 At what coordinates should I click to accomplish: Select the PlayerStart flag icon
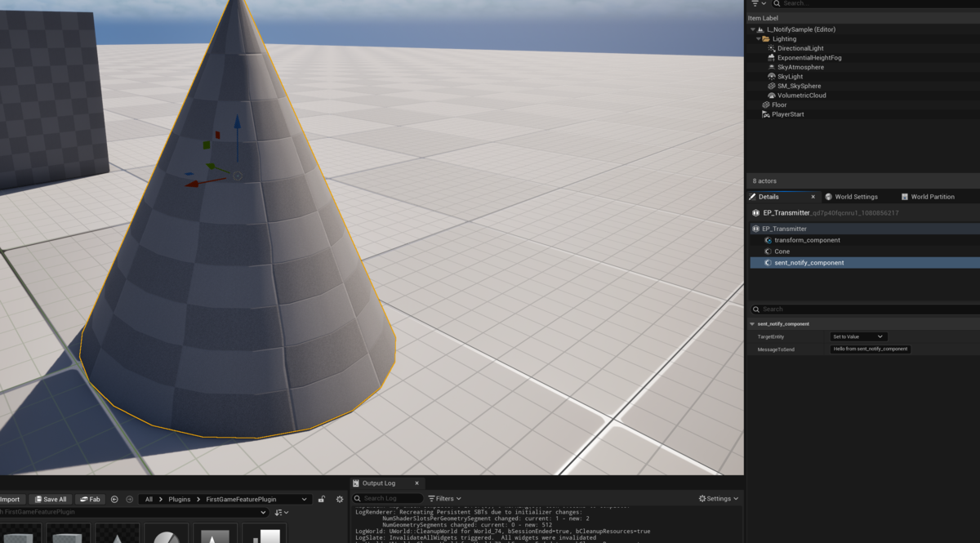coord(765,114)
